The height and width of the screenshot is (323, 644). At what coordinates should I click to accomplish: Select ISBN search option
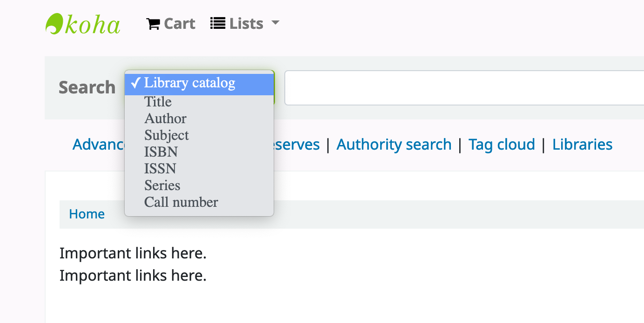click(161, 152)
